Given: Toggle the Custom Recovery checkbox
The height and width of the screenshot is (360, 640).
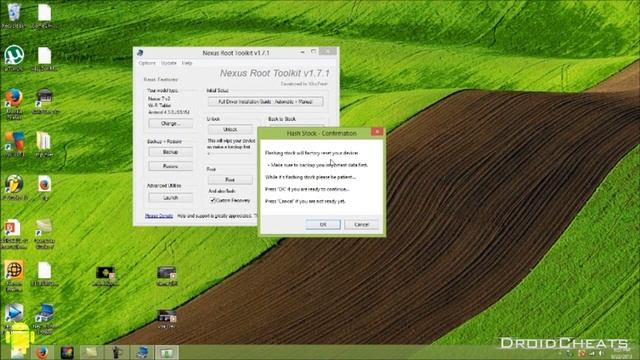Looking at the screenshot, I should click(x=213, y=200).
